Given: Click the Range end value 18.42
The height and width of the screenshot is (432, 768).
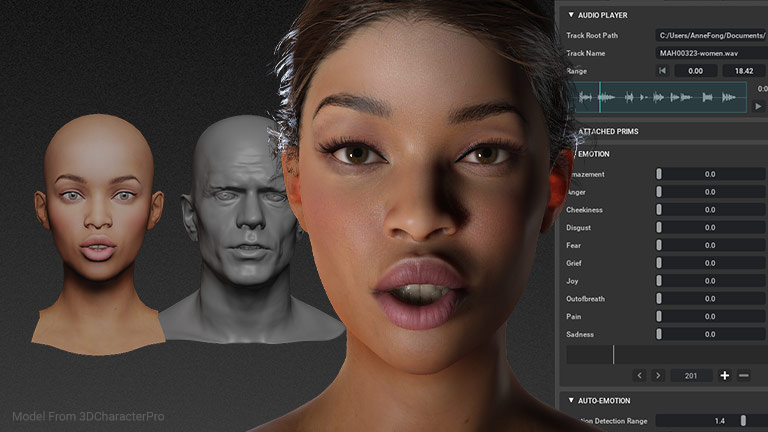Looking at the screenshot, I should 743,71.
